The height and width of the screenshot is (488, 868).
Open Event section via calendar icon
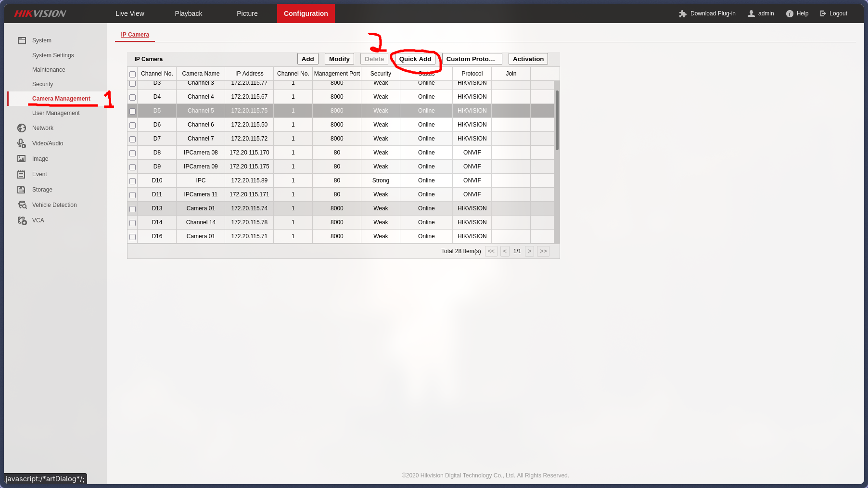22,174
